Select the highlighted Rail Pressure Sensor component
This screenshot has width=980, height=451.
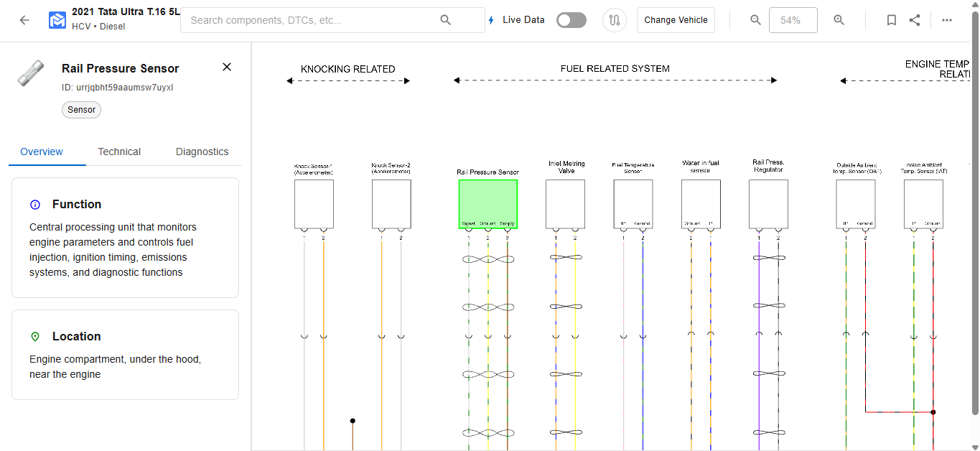point(488,204)
